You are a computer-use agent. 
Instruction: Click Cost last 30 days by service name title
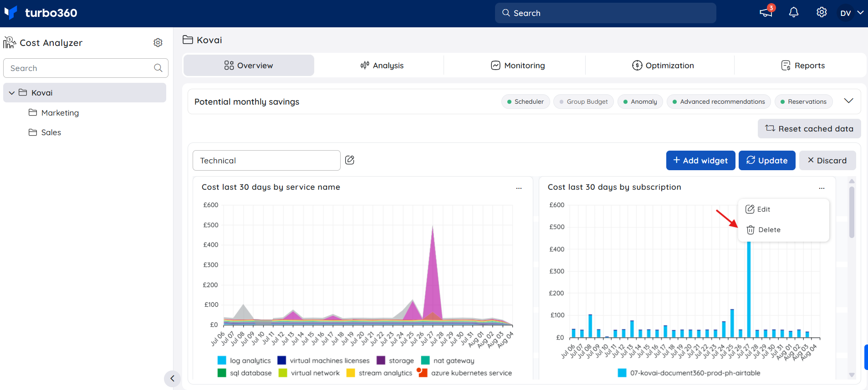click(271, 187)
